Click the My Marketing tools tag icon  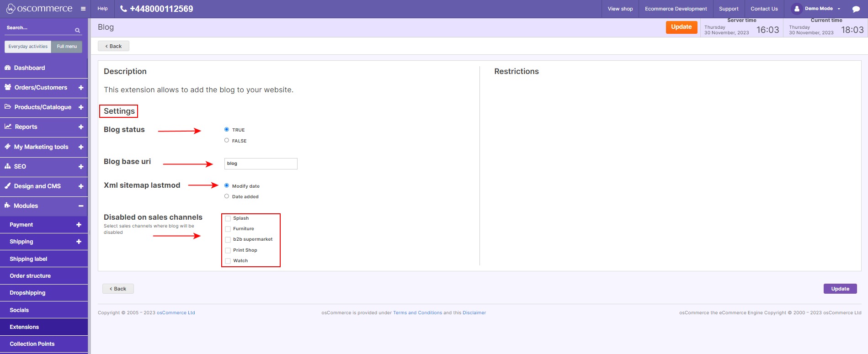pyautogui.click(x=8, y=147)
